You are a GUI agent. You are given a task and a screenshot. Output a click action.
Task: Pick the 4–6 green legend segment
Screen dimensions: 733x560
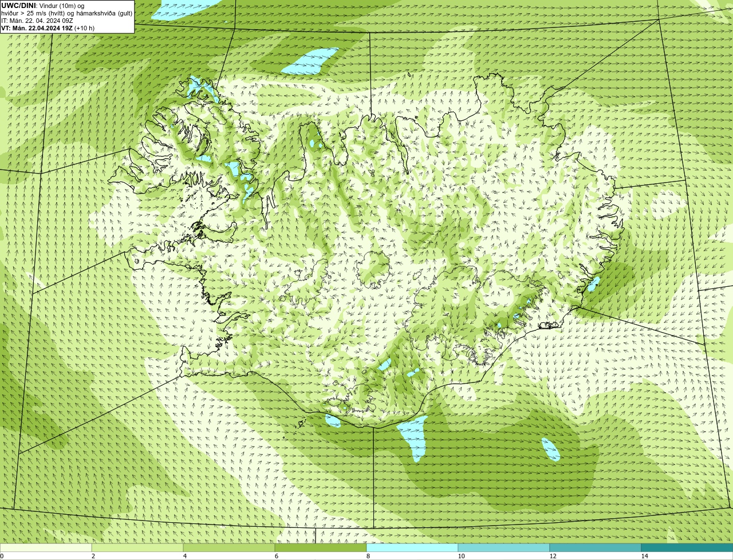coord(229,547)
